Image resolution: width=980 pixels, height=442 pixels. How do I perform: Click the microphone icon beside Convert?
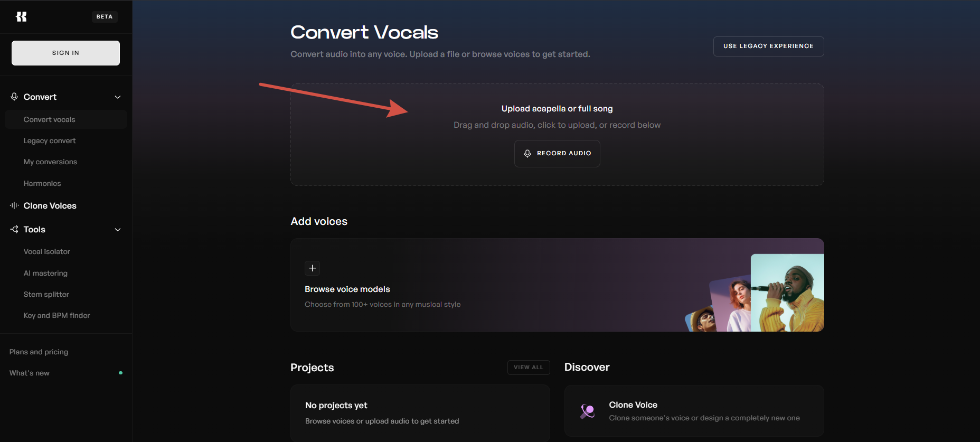tap(14, 97)
